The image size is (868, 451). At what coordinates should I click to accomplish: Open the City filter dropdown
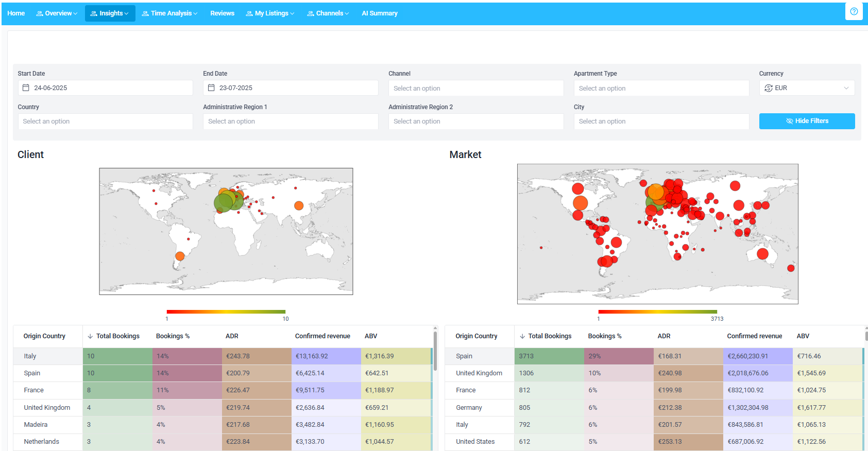pos(661,122)
